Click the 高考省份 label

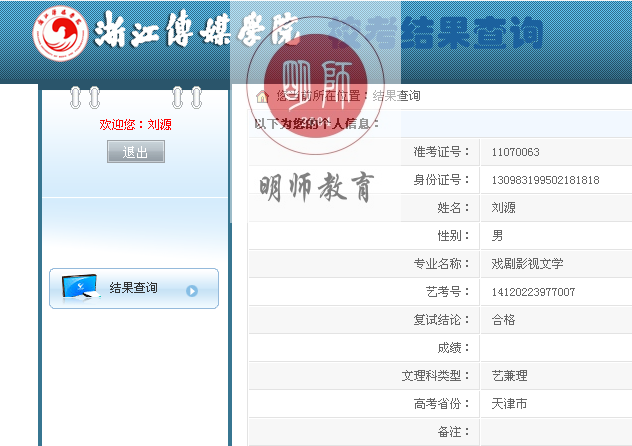click(x=442, y=403)
